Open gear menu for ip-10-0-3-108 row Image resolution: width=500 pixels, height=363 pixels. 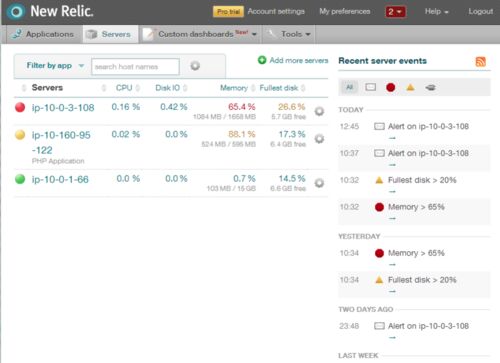[319, 111]
